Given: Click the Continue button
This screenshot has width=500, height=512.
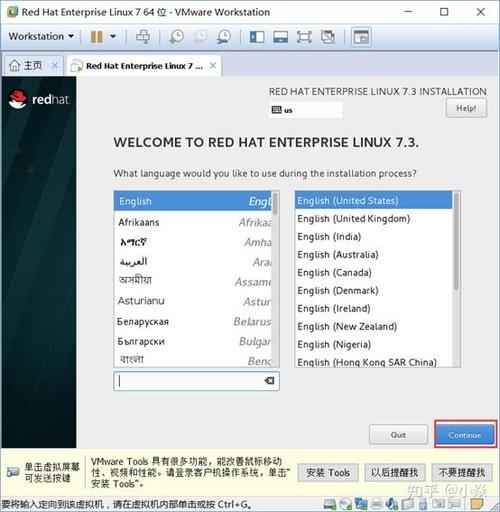Looking at the screenshot, I should point(465,435).
